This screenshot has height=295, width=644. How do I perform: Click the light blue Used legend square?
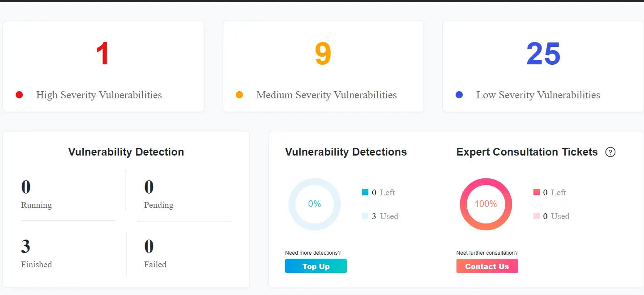(x=365, y=216)
